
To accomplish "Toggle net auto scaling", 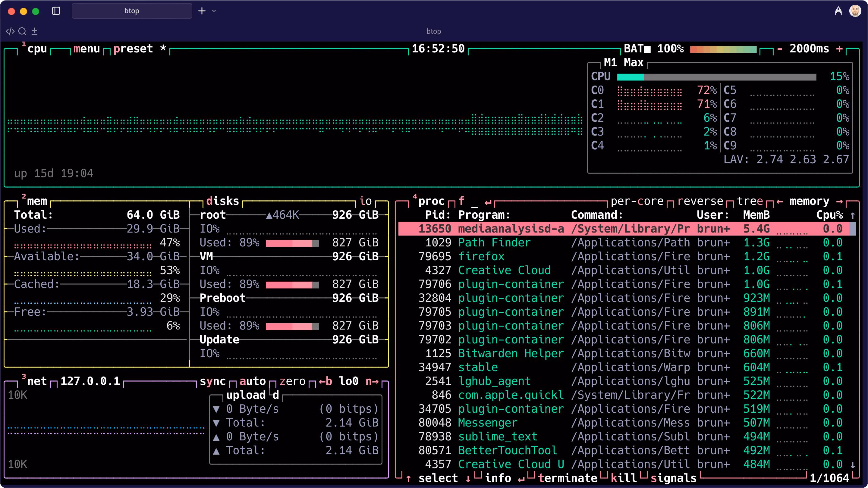I will 252,381.
